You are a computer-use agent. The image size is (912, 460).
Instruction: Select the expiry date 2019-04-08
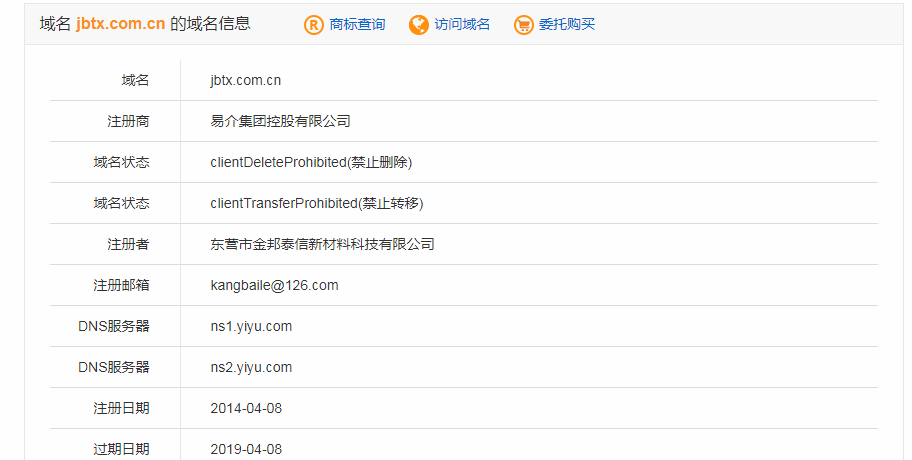click(x=246, y=449)
